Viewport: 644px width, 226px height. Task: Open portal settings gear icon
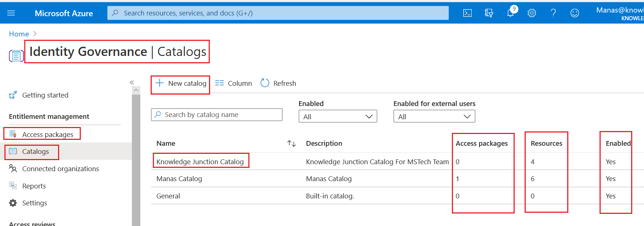click(532, 13)
